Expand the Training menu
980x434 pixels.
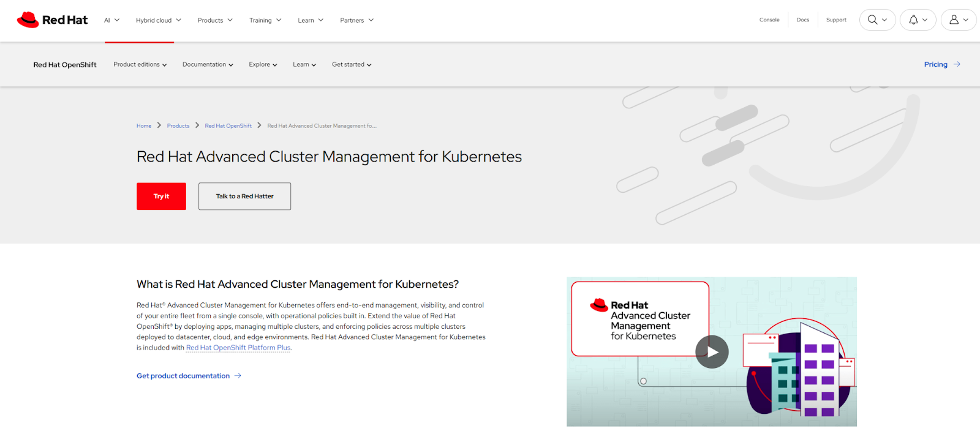tap(265, 20)
